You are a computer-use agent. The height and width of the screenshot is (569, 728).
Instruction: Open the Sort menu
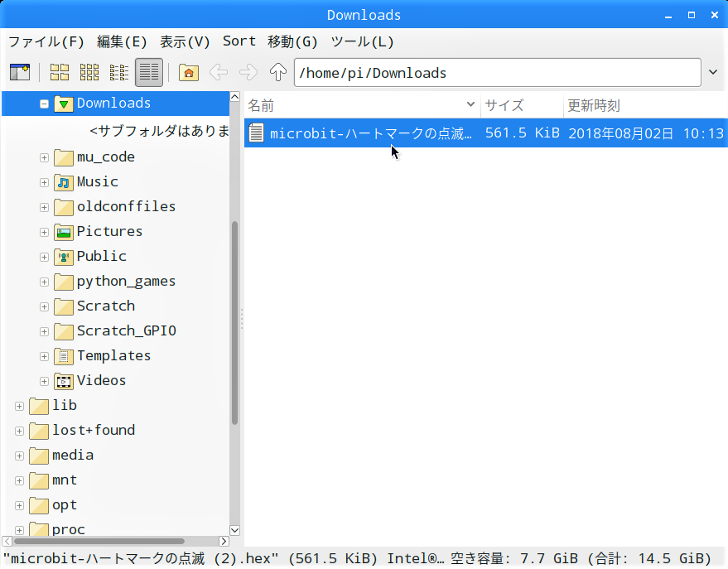[x=239, y=41]
